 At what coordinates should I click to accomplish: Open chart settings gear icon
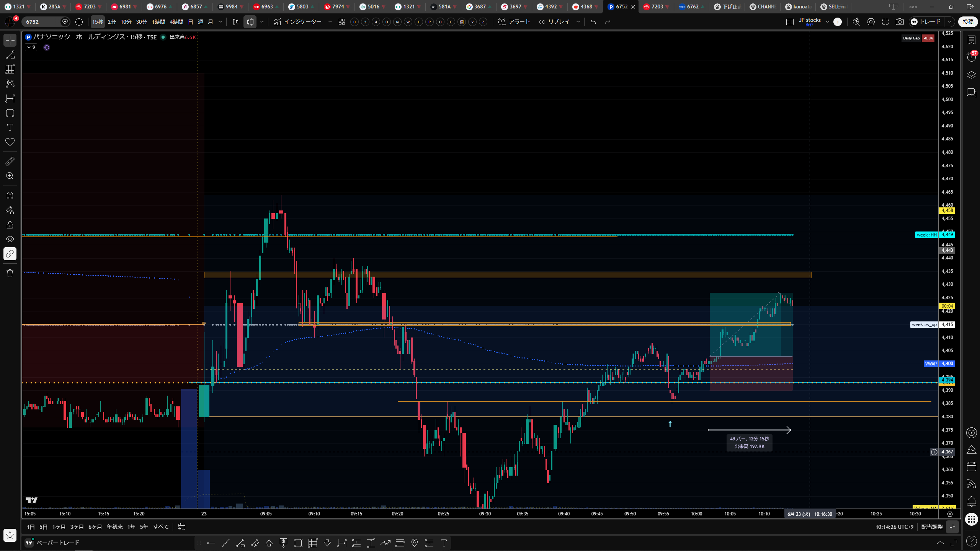pos(871,22)
